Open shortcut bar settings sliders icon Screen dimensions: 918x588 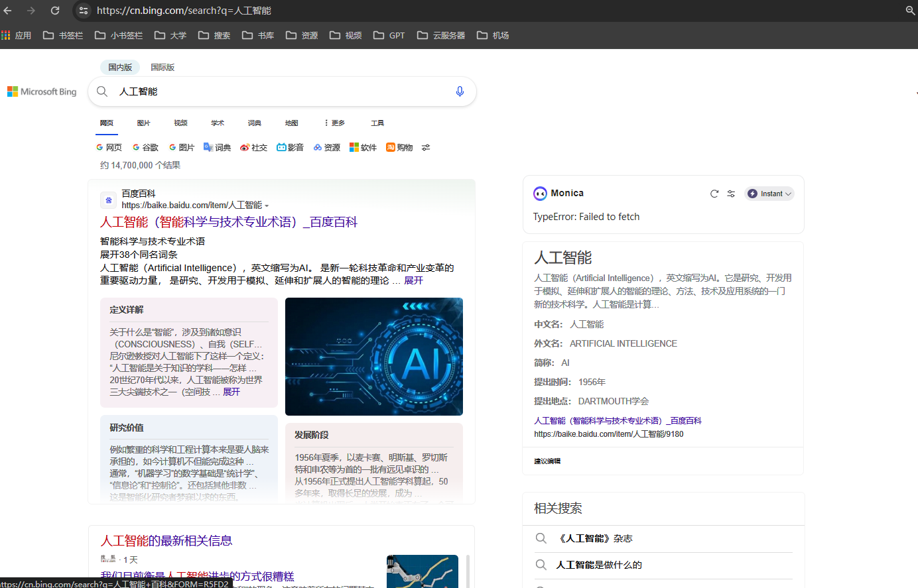(426, 147)
